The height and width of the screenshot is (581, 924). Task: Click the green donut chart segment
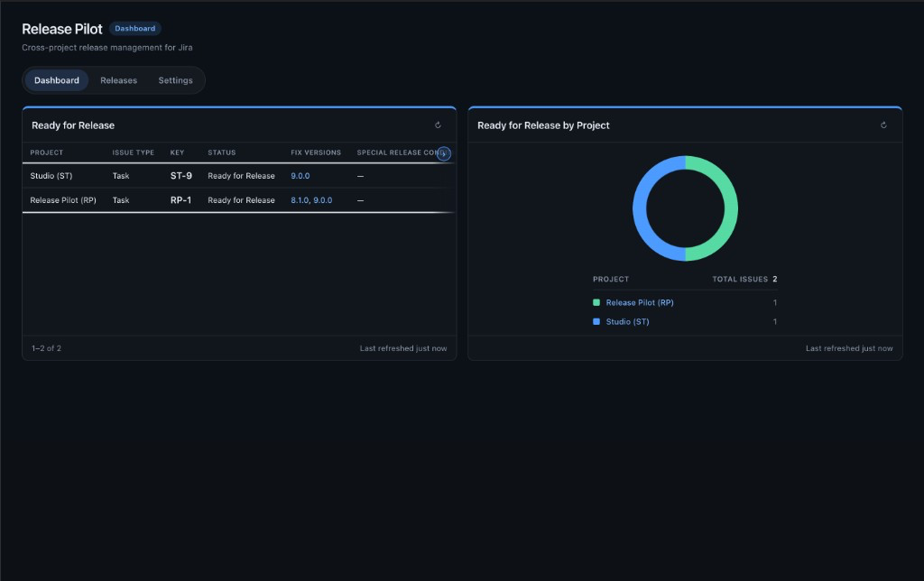(731, 208)
